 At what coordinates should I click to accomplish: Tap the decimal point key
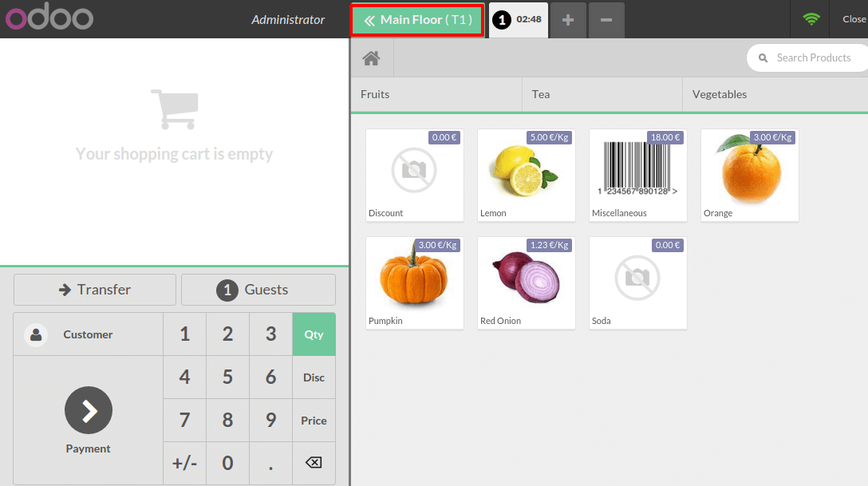click(x=270, y=464)
